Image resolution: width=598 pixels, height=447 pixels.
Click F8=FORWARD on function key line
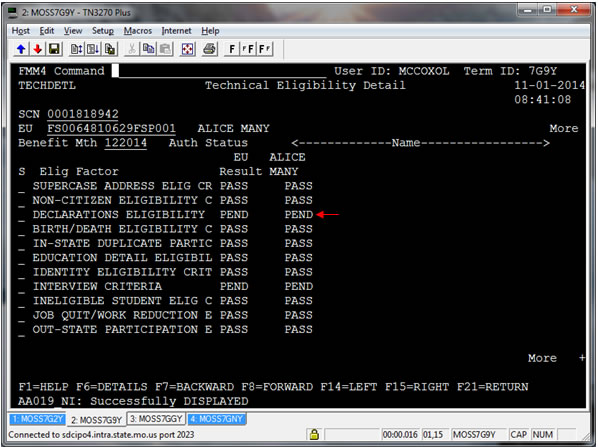pyautogui.click(x=277, y=387)
